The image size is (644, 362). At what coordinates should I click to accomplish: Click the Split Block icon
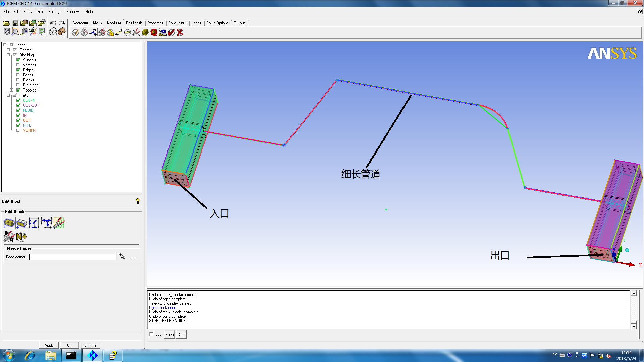[84, 33]
